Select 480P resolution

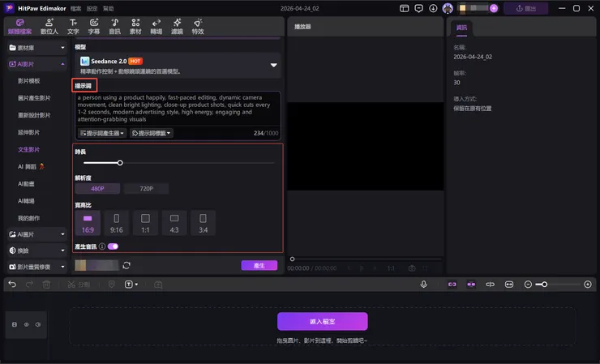97,189
